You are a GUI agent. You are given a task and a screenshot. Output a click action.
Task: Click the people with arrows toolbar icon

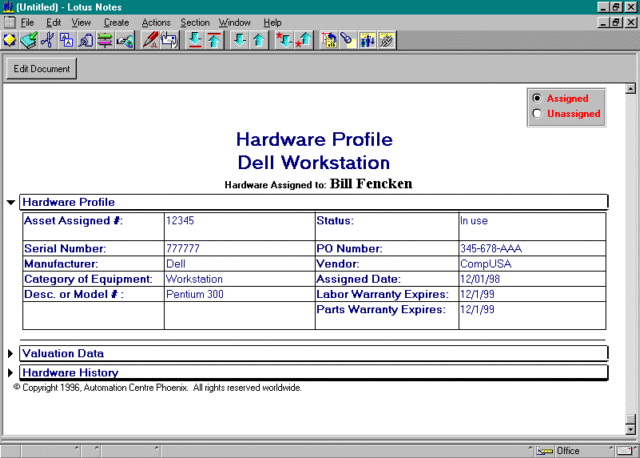367,40
